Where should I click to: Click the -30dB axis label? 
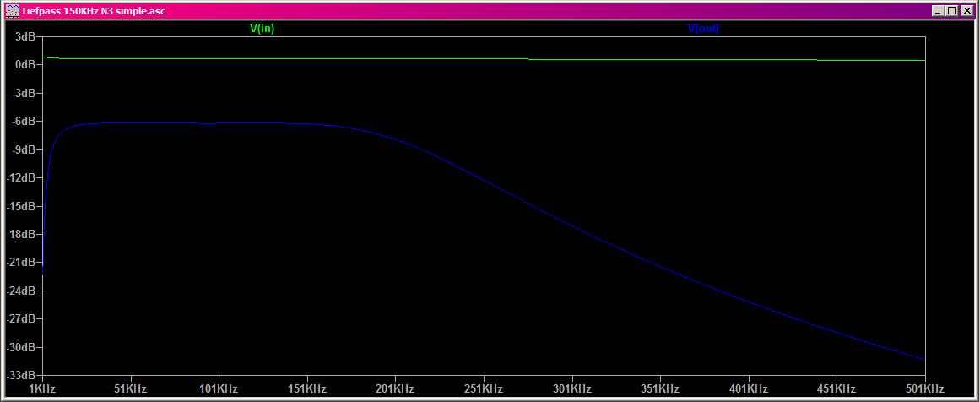(x=20, y=348)
